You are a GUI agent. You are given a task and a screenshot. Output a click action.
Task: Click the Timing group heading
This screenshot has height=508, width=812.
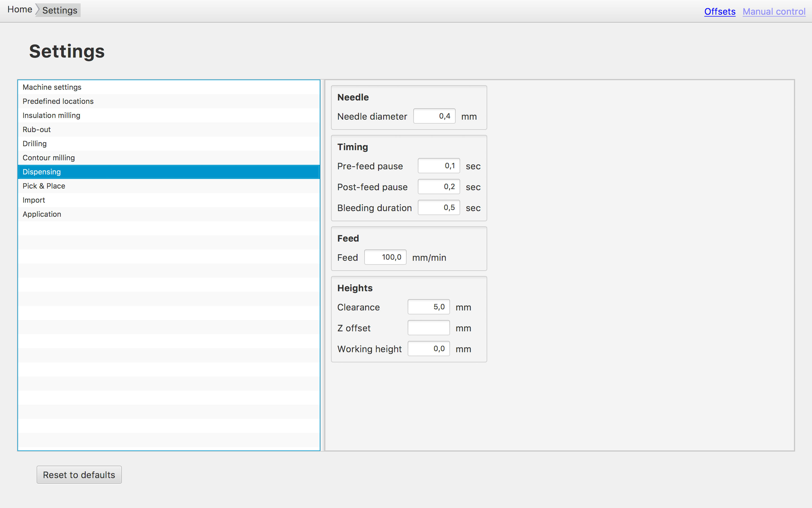pyautogui.click(x=353, y=147)
